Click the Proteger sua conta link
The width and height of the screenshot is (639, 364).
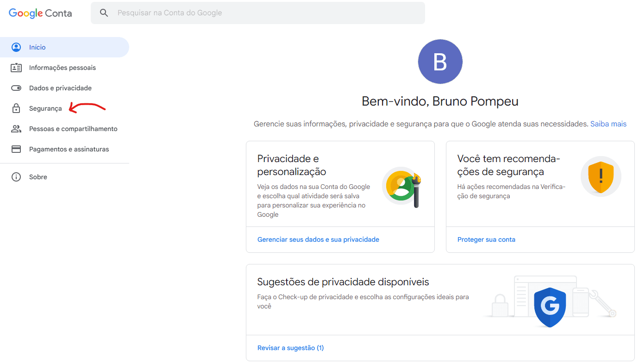[x=486, y=239]
